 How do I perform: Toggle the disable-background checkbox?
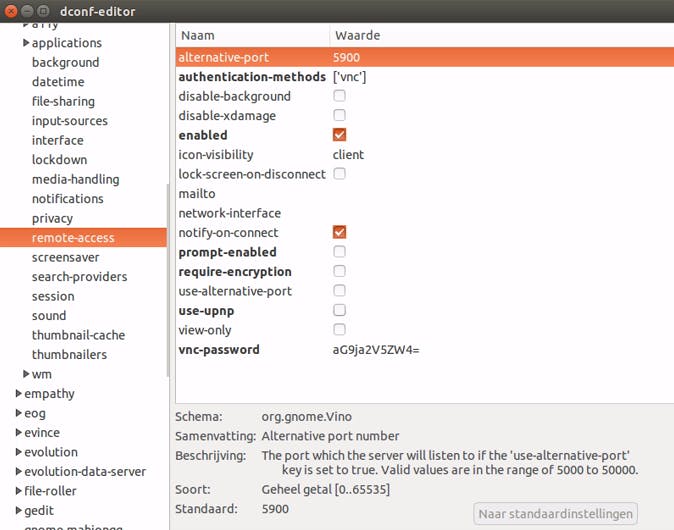tap(339, 96)
